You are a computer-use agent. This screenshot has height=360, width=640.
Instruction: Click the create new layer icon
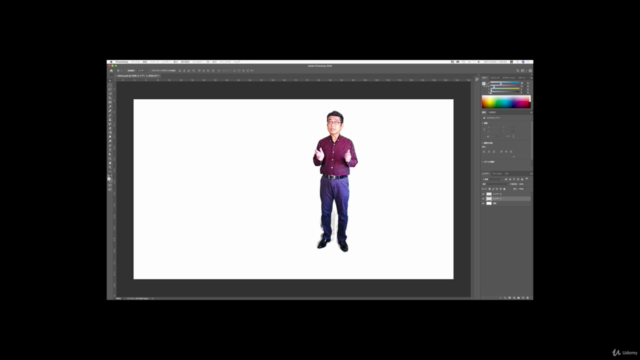pos(523,298)
